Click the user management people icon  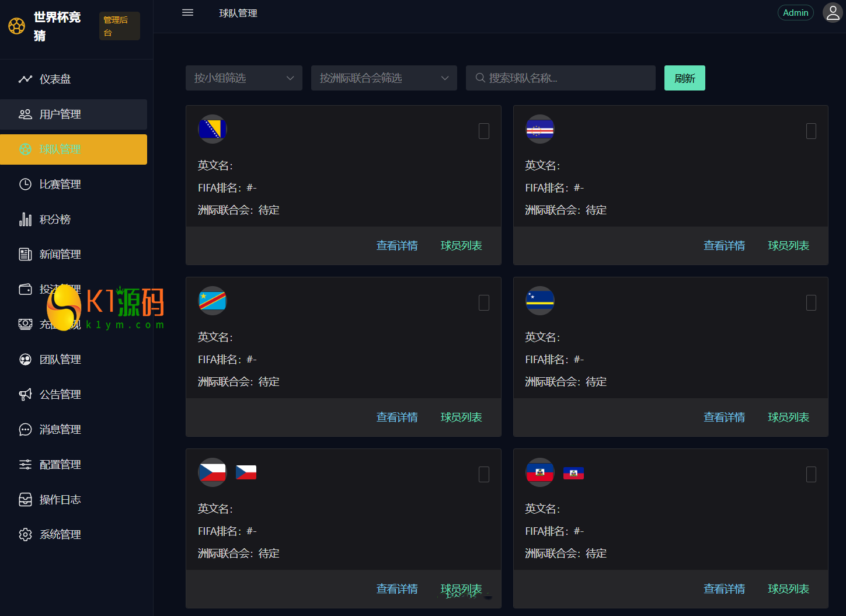click(25, 114)
